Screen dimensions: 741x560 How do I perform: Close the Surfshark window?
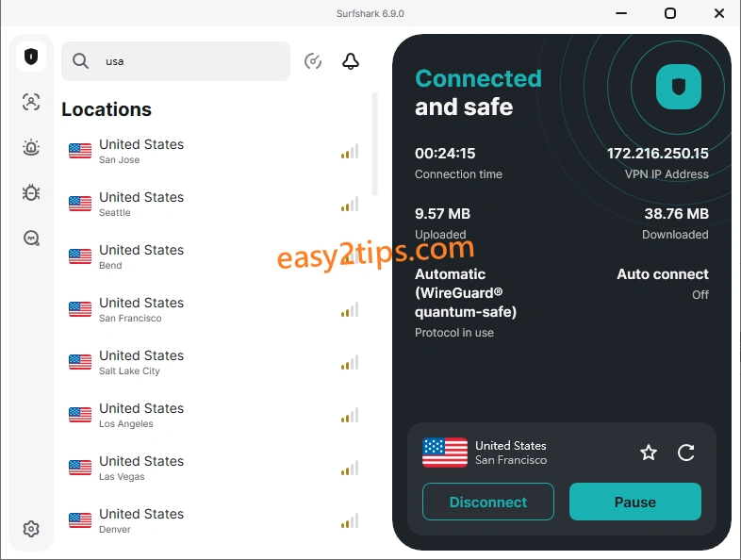(x=719, y=13)
